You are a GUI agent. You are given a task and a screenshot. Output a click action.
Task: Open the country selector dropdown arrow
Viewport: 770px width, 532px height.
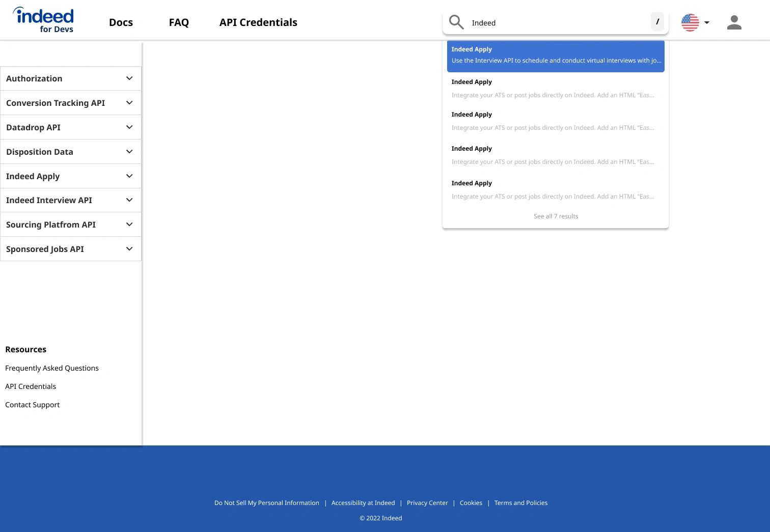coord(707,22)
